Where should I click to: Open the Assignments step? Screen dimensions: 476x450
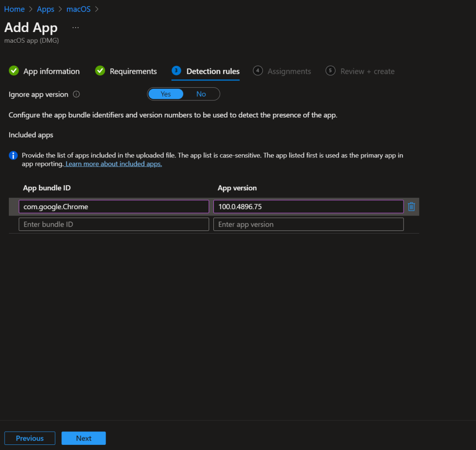click(x=289, y=71)
